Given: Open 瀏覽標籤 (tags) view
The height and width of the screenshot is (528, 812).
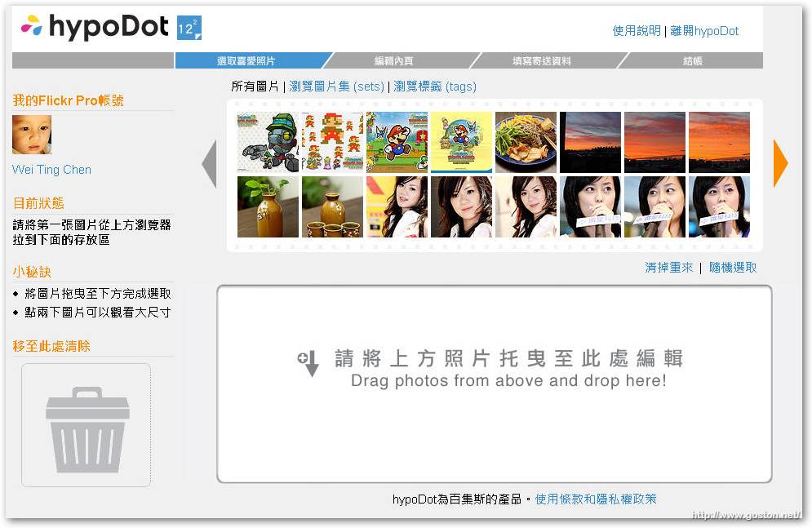Looking at the screenshot, I should pyautogui.click(x=435, y=87).
